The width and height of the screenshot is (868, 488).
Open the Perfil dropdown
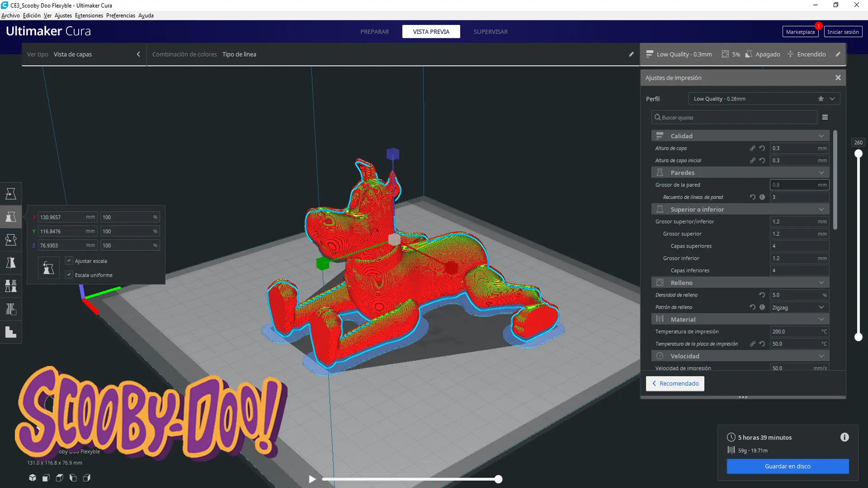[x=764, y=99]
